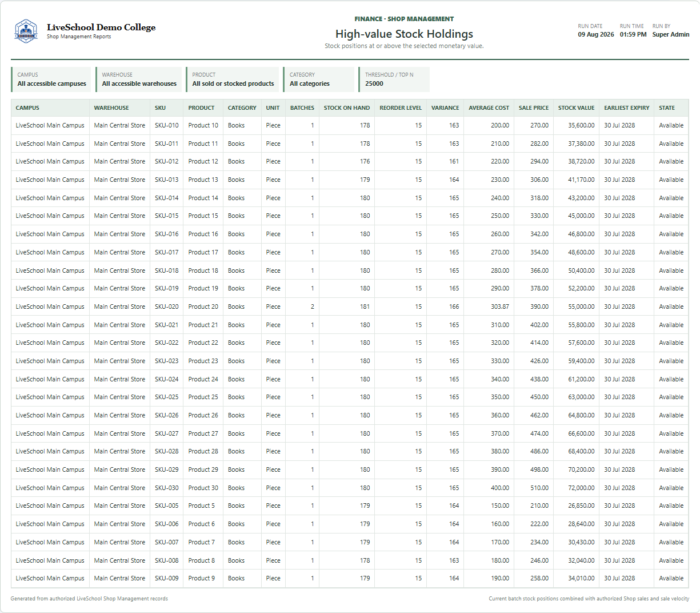Image resolution: width=700 pixels, height=613 pixels.
Task: Click the Shop Management Reports subtitle
Action: [x=79, y=37]
